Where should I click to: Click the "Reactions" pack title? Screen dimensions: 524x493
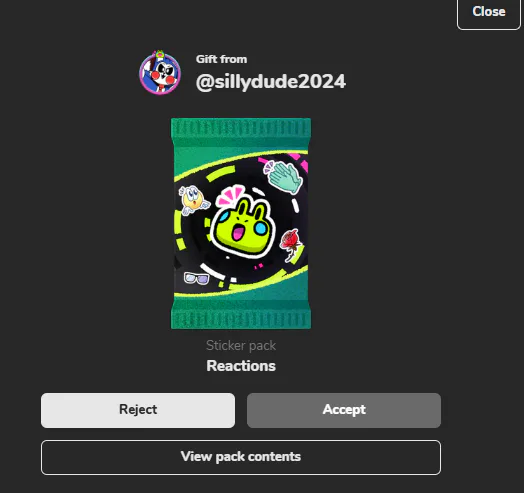point(241,366)
